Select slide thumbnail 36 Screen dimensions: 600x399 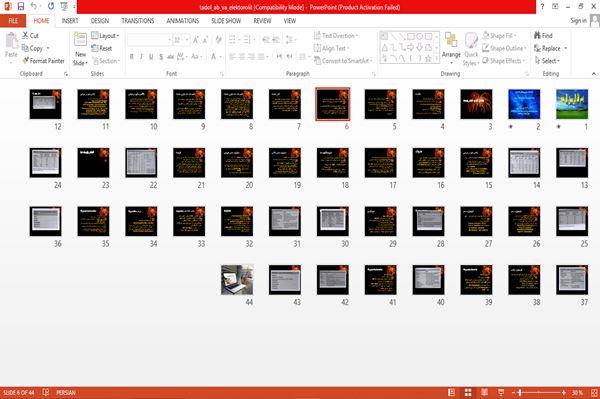point(46,221)
